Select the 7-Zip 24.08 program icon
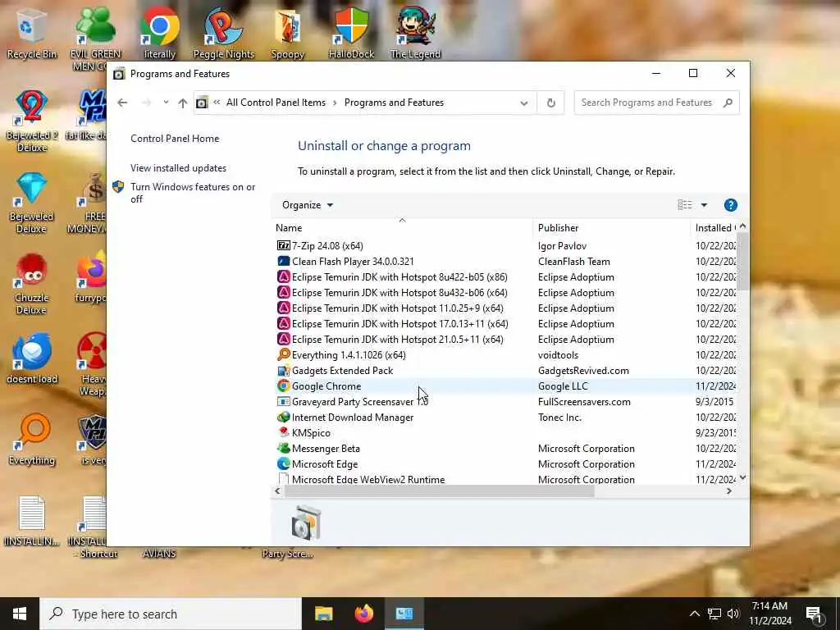The width and height of the screenshot is (840, 630). (283, 245)
